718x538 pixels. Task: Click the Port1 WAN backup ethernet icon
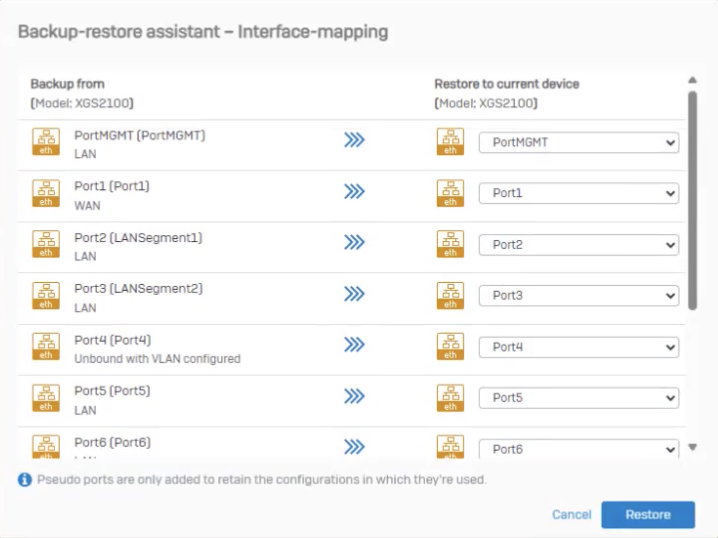[46, 194]
